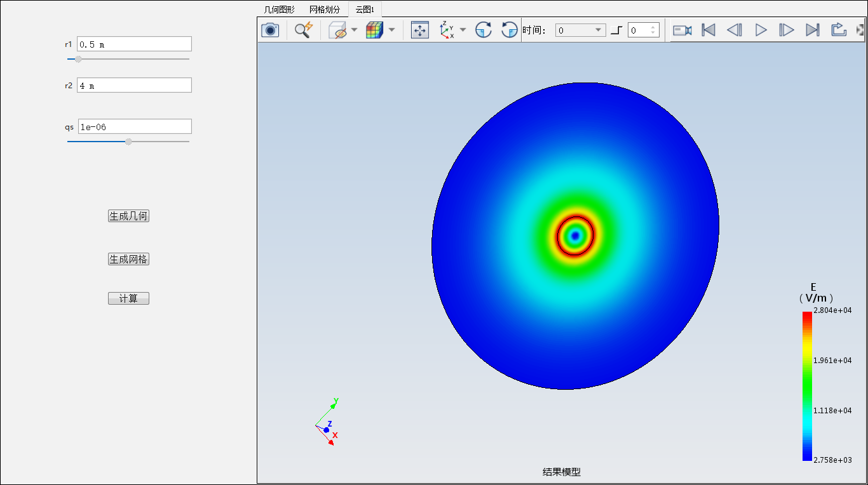
Task: Click the step number spinbox field
Action: [644, 30]
